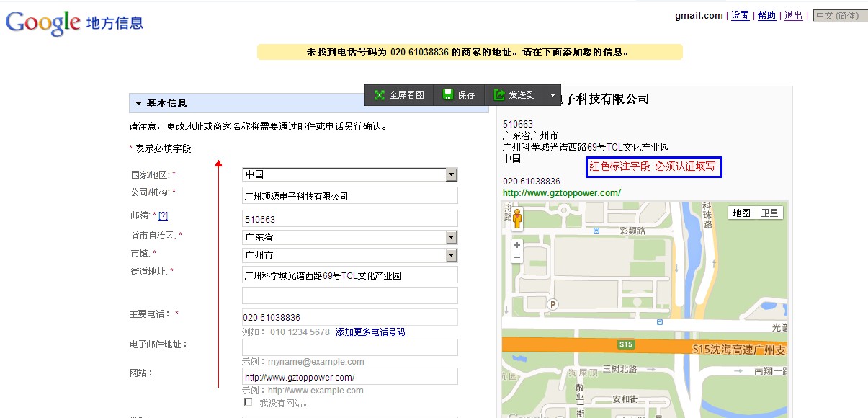Click the 地方信息 heading text
The width and height of the screenshot is (868, 418).
point(115,23)
